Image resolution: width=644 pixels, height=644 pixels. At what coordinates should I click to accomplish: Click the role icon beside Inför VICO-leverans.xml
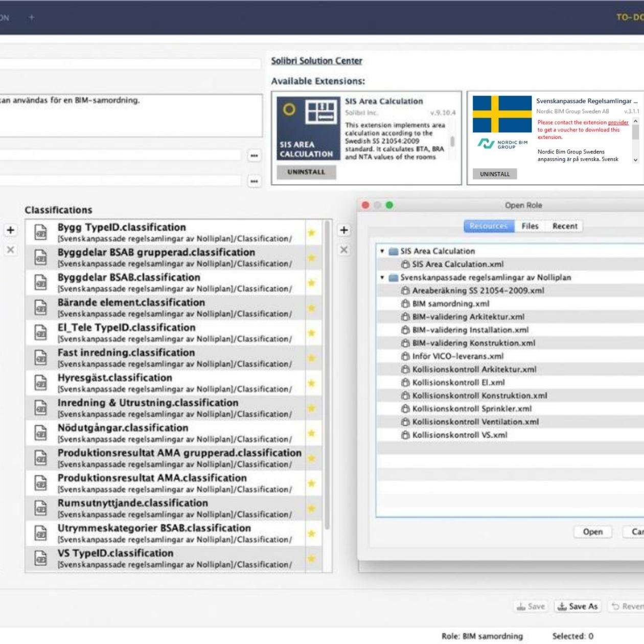point(405,356)
